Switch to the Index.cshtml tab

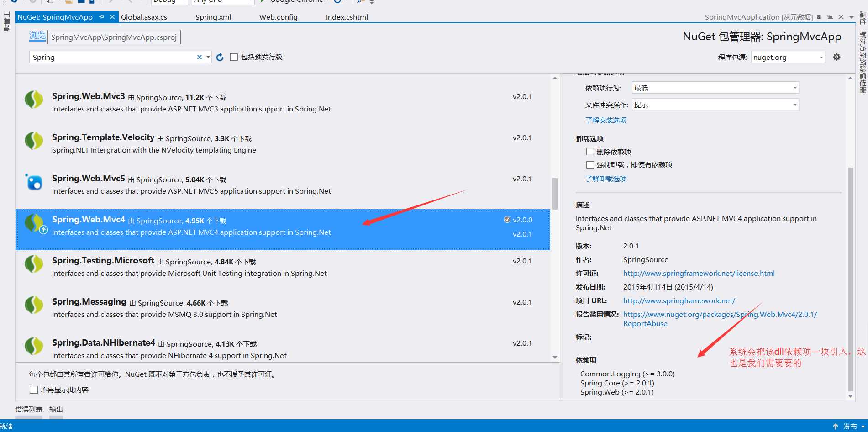click(347, 17)
